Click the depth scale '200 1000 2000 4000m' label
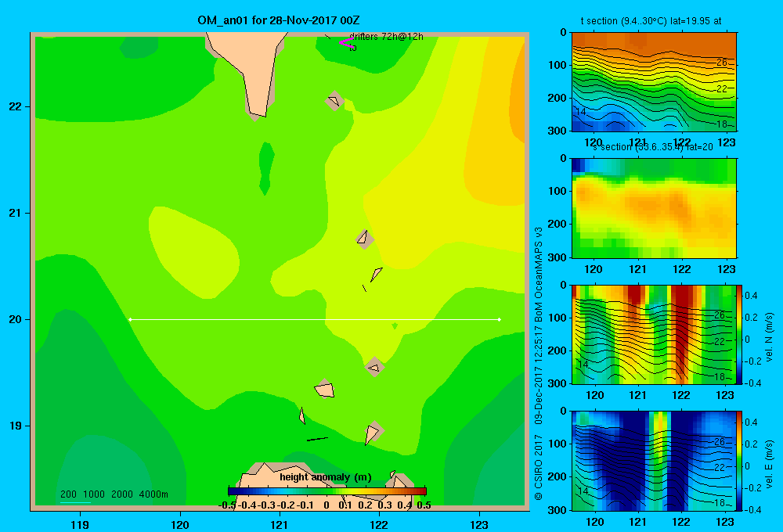783x532 pixels. pos(114,494)
